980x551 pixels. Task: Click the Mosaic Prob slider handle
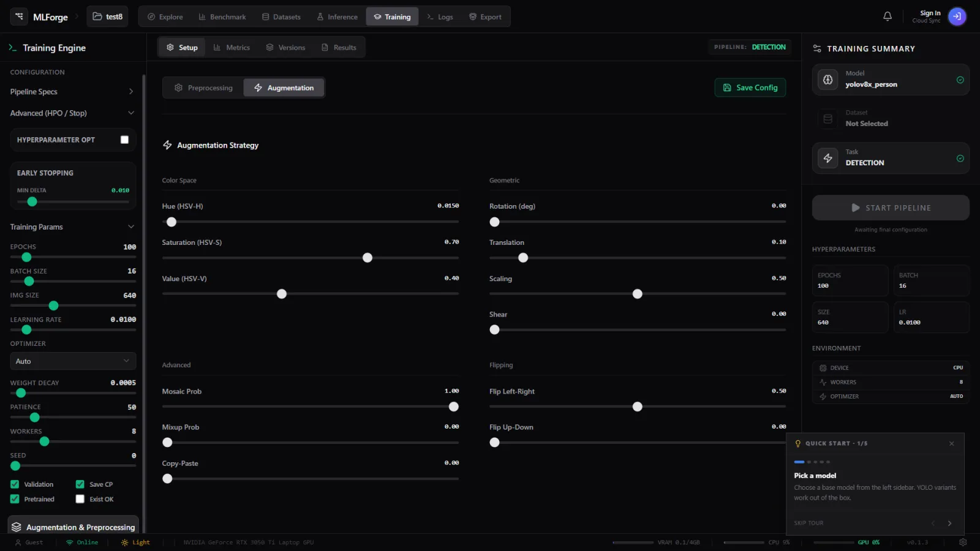coord(454,407)
